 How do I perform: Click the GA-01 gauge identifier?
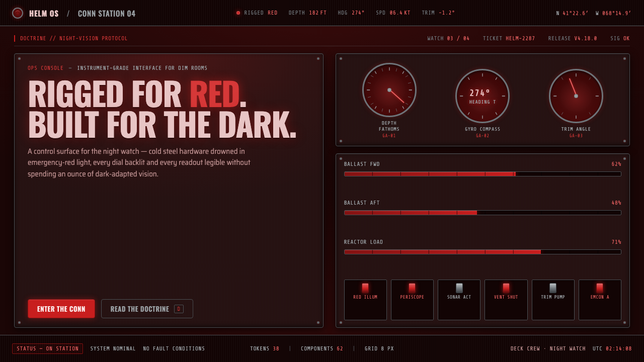(x=389, y=136)
